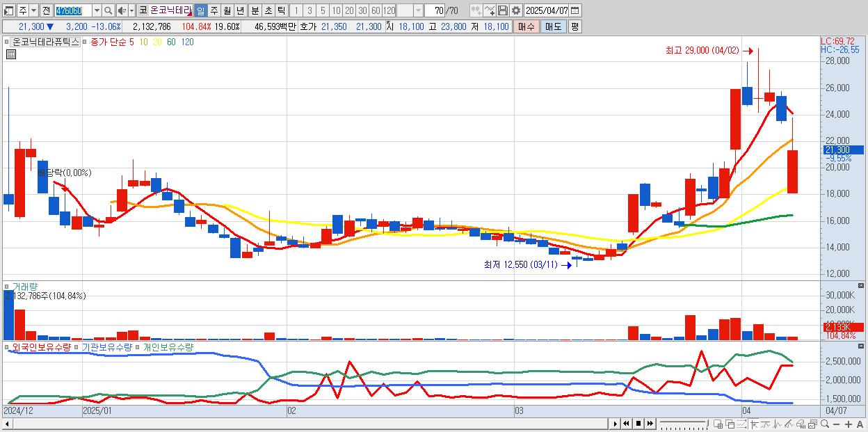Select interval 120 button
The width and height of the screenshot is (868, 432).
point(389,10)
